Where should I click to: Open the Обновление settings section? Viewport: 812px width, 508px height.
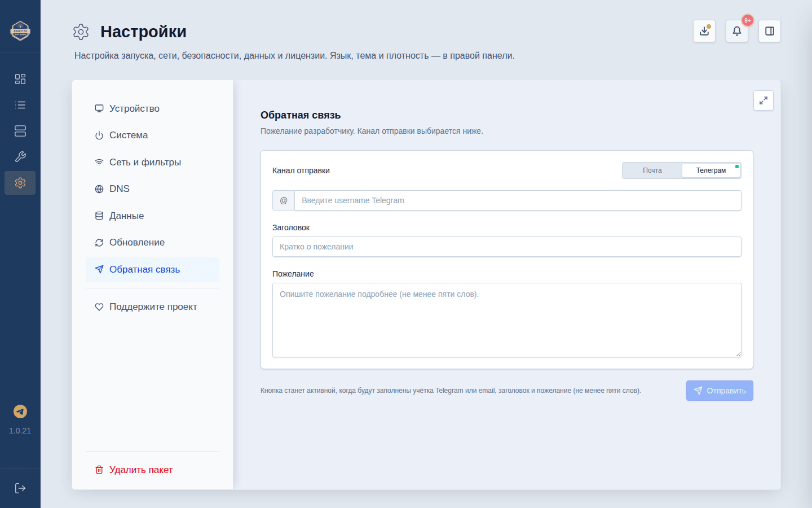(x=152, y=243)
